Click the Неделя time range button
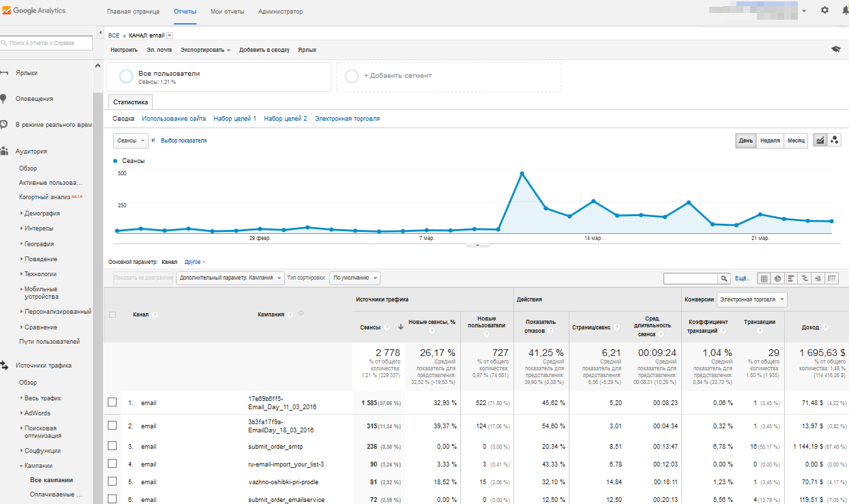Viewport: 849px width, 504px height. (x=770, y=140)
